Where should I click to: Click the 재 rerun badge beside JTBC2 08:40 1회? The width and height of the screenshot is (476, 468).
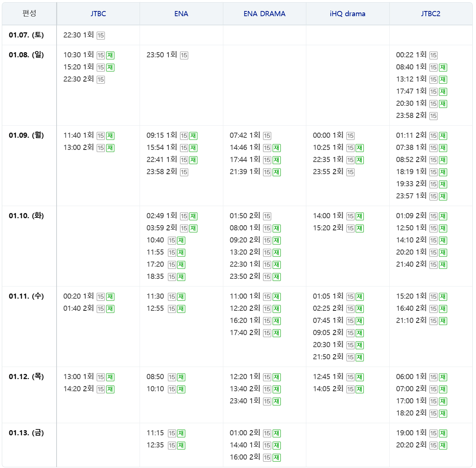point(443,67)
